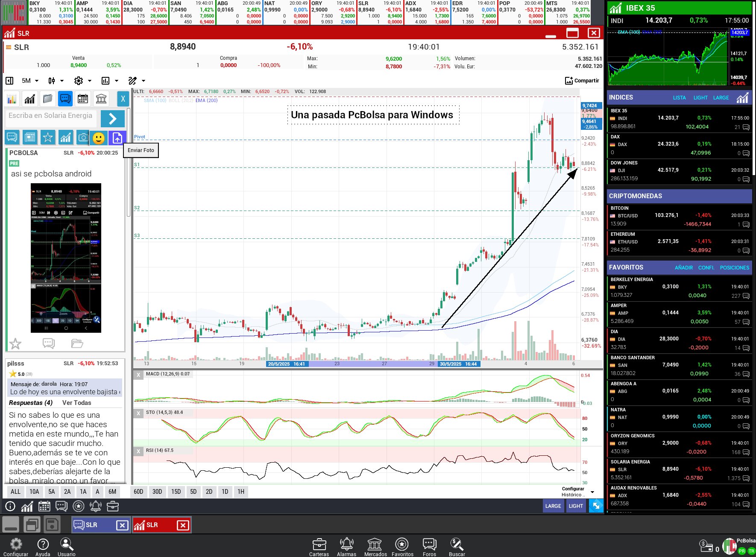Open Alarmas in the bottom menu

coord(346,547)
